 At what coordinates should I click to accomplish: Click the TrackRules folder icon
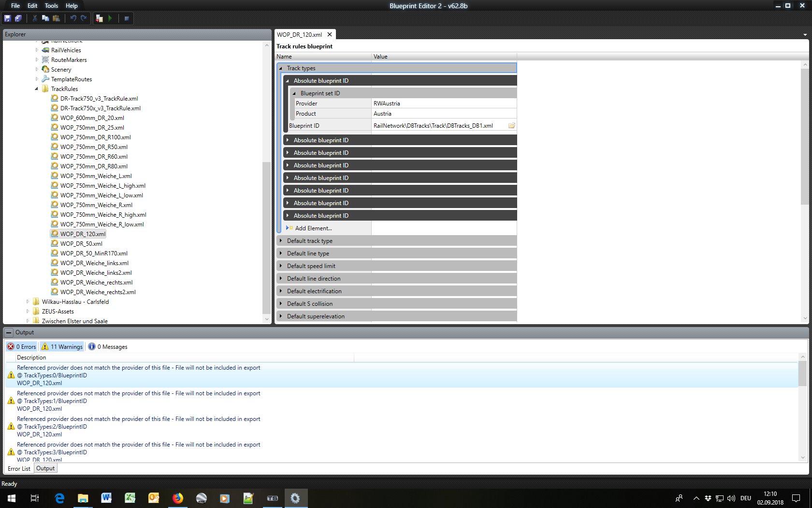[45, 89]
